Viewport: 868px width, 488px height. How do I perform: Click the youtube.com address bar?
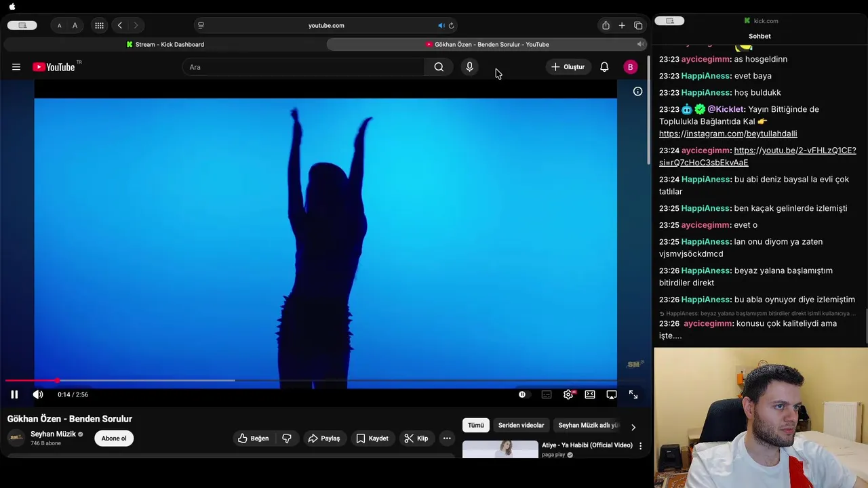pyautogui.click(x=326, y=26)
